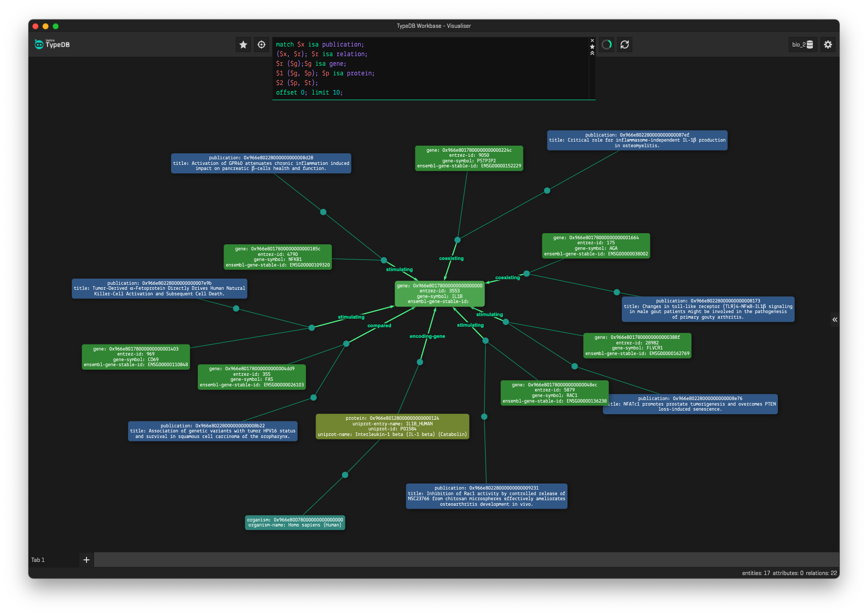Click coexisting label near AGA edge
The height and width of the screenshot is (616, 868).
[x=507, y=278]
